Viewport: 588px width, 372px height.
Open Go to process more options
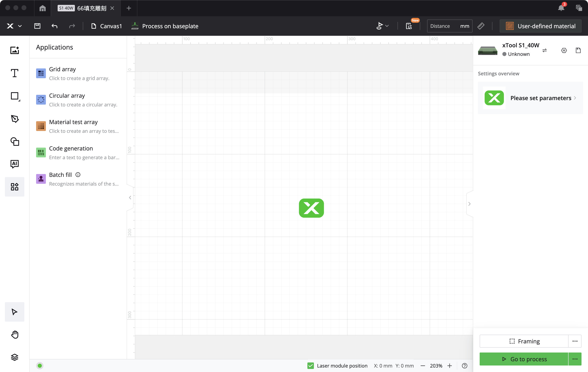[x=575, y=359]
